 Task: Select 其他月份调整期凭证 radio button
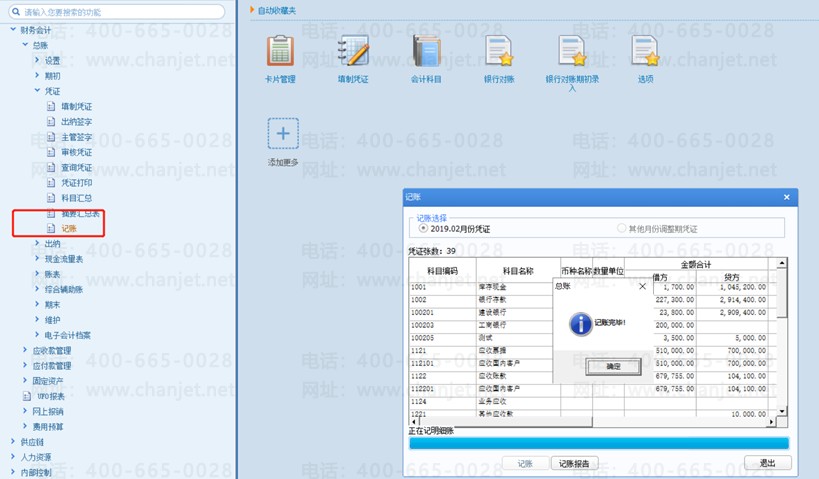point(621,228)
